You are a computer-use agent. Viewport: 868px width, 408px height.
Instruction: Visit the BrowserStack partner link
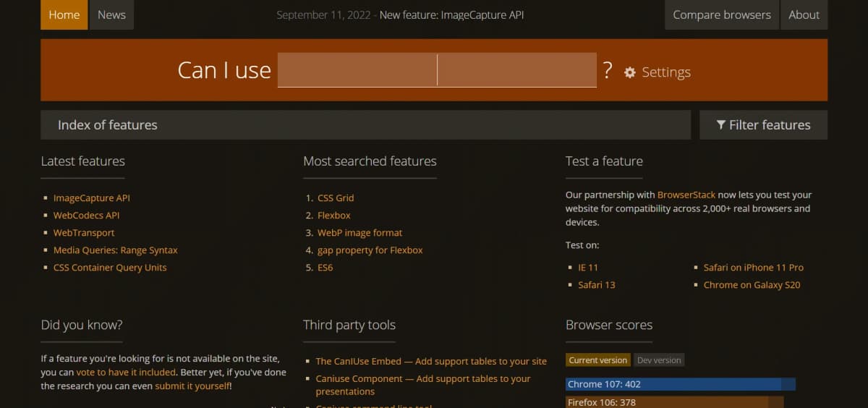[x=686, y=195]
